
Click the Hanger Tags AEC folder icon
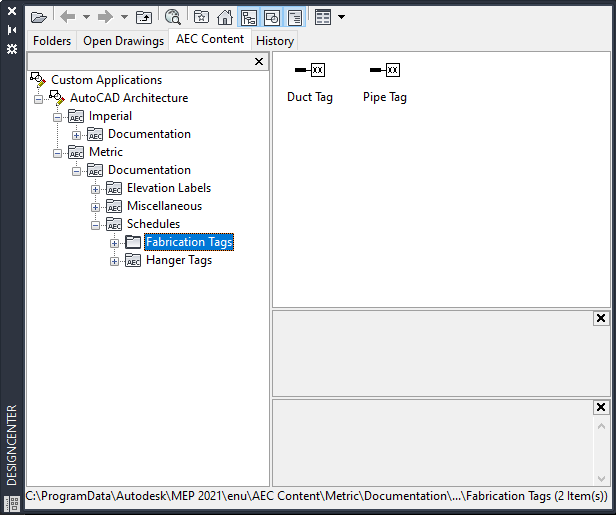pos(133,260)
